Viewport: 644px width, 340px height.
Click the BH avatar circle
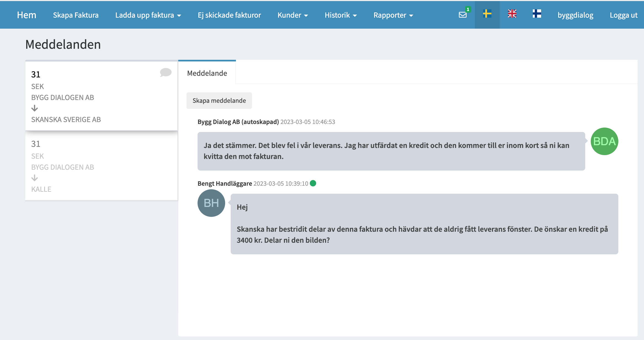(x=211, y=203)
